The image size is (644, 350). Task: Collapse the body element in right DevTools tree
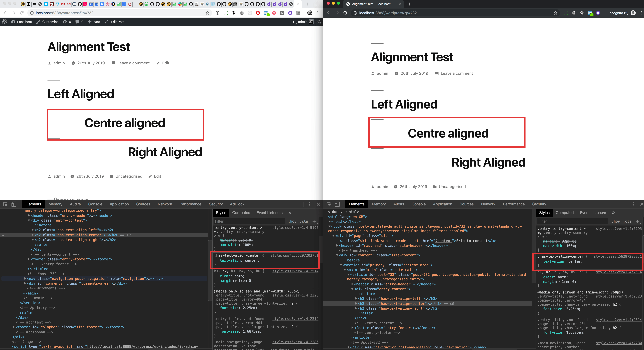(x=329, y=226)
